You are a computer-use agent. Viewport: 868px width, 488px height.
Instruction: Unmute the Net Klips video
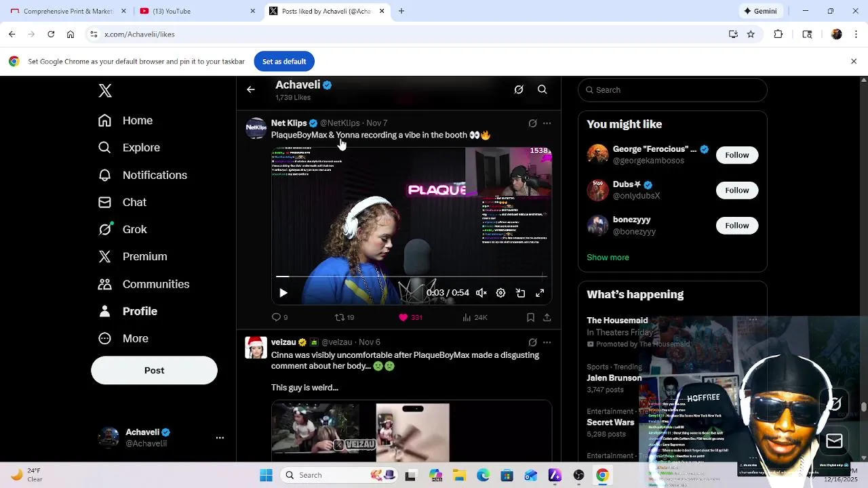tap(481, 293)
